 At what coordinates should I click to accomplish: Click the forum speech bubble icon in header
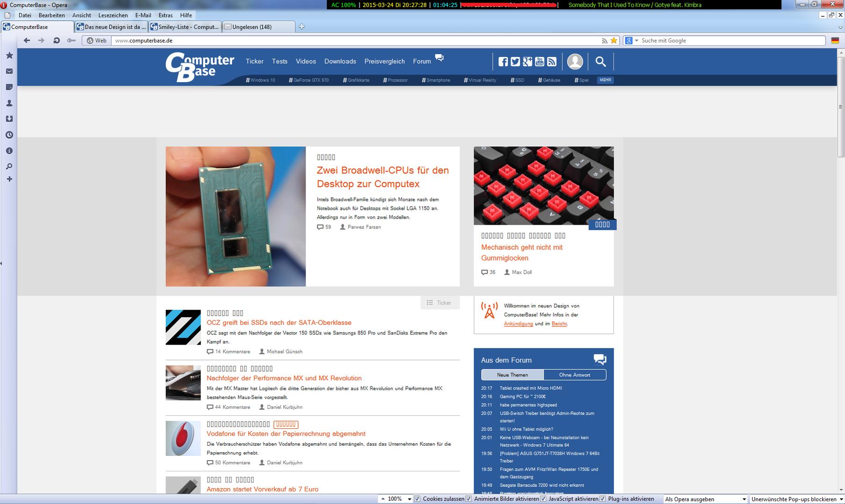439,57
